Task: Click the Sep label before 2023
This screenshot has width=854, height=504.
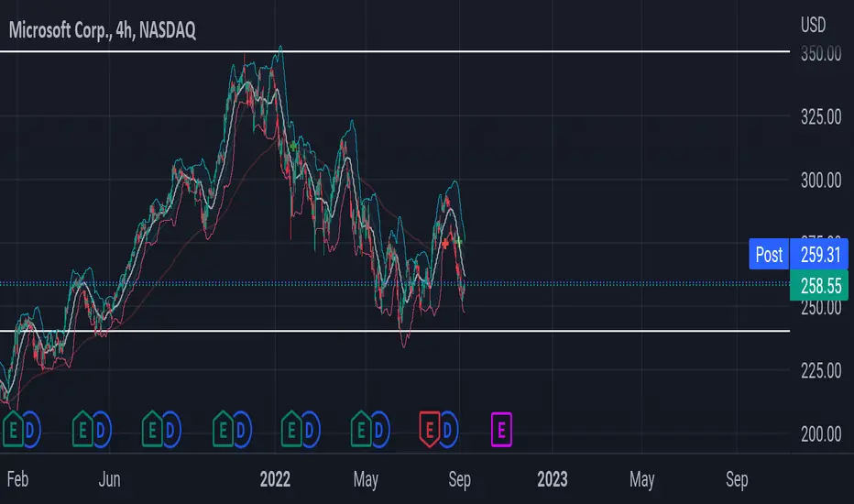Action: click(459, 479)
